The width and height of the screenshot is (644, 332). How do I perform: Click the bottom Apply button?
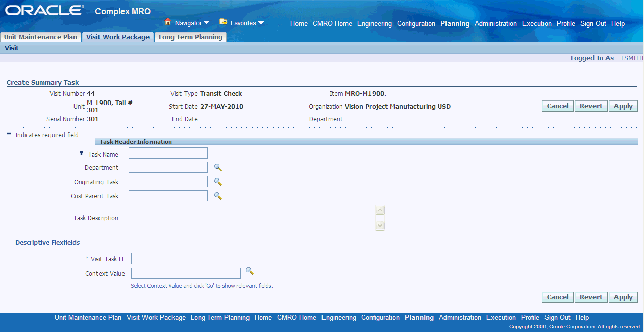(623, 297)
